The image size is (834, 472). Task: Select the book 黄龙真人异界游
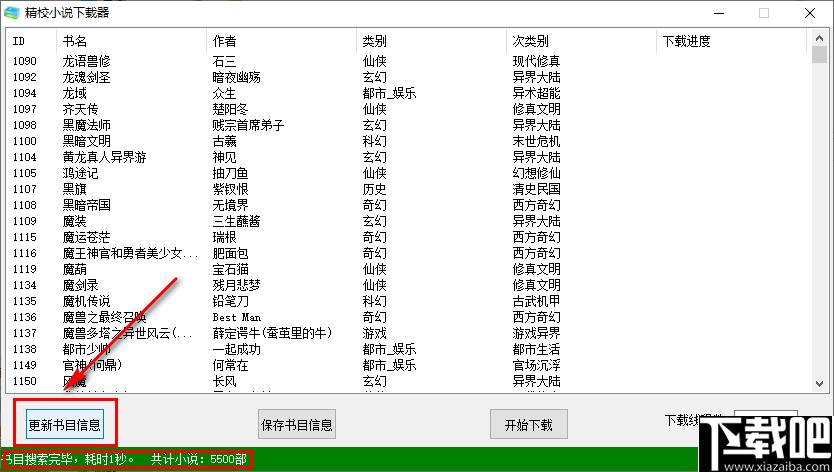(x=104, y=157)
